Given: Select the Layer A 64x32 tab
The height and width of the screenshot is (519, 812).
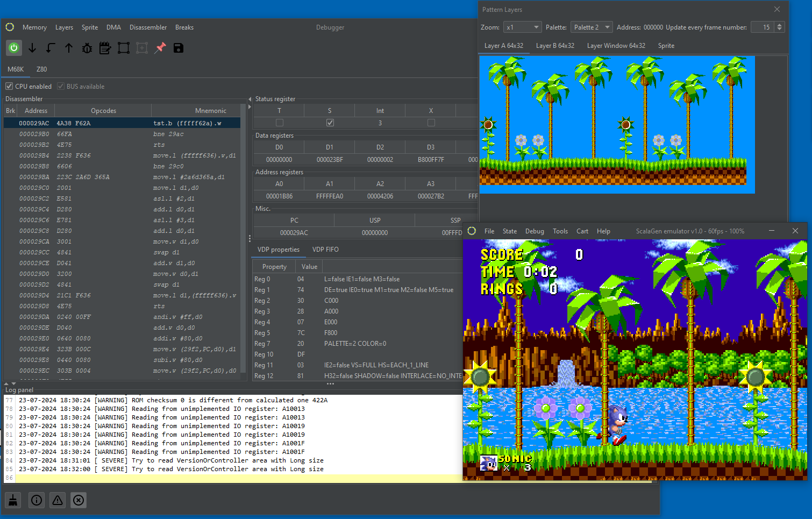Looking at the screenshot, I should pyautogui.click(x=504, y=46).
